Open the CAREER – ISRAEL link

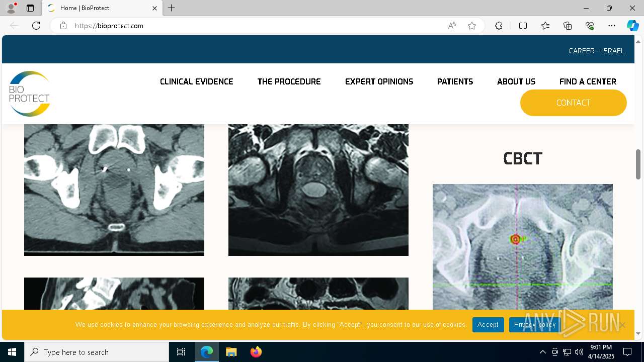tap(597, 51)
